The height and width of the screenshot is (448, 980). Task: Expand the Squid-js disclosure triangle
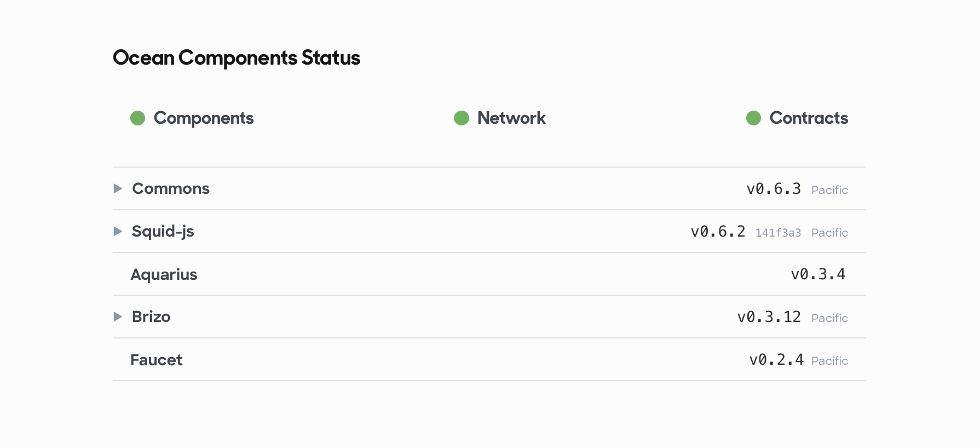[x=118, y=231]
